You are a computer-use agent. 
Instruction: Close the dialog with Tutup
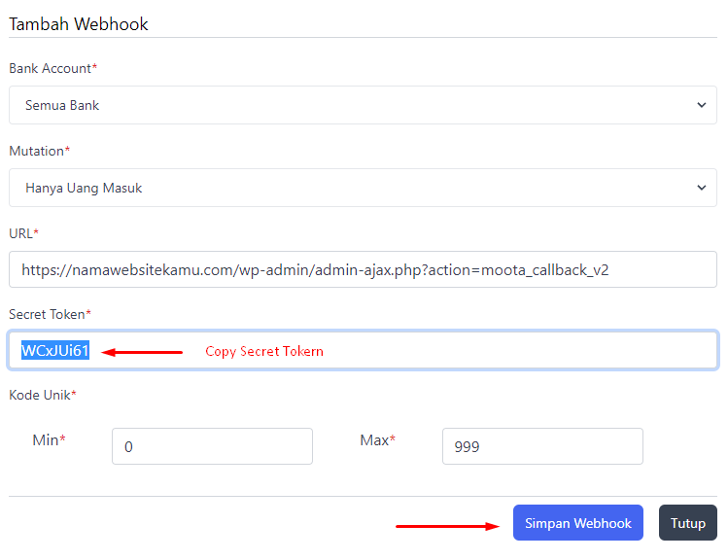[687, 523]
